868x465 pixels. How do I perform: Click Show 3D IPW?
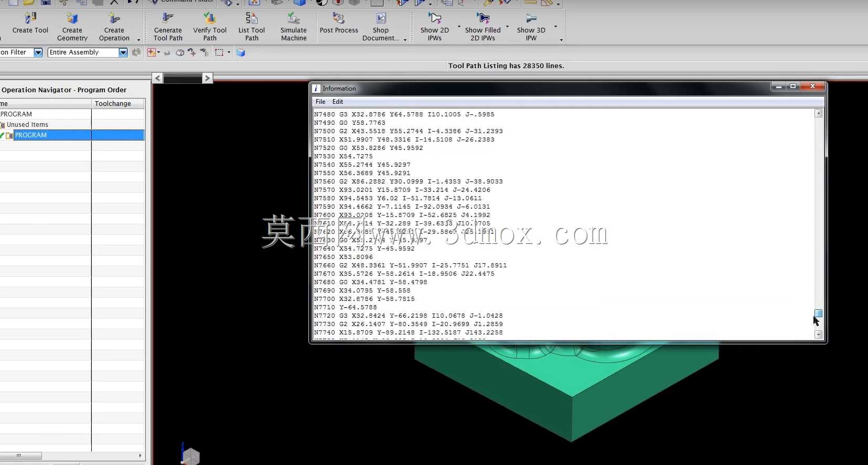[x=531, y=27]
